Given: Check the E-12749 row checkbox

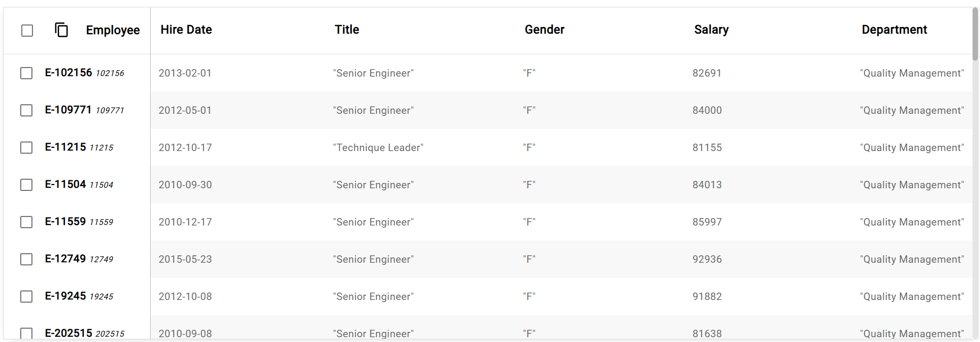Looking at the screenshot, I should tap(26, 259).
